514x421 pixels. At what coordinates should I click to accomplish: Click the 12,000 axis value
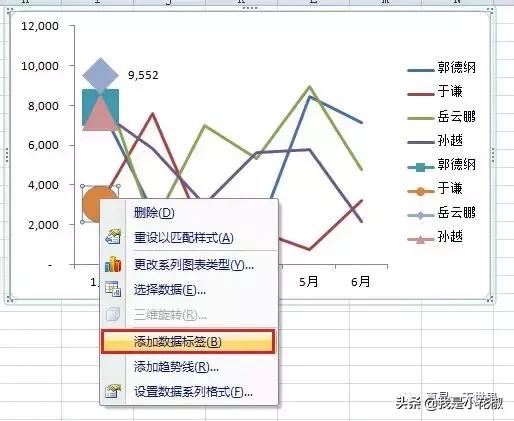(x=40, y=26)
